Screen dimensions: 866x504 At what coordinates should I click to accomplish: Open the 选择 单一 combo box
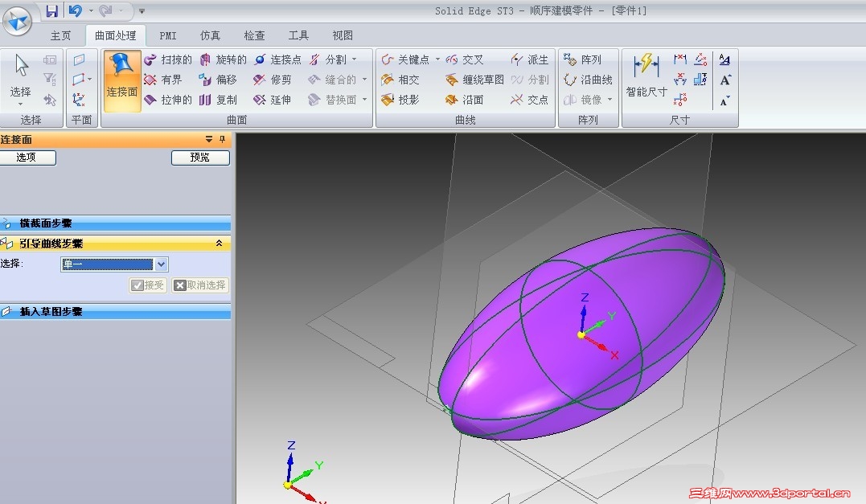click(114, 264)
